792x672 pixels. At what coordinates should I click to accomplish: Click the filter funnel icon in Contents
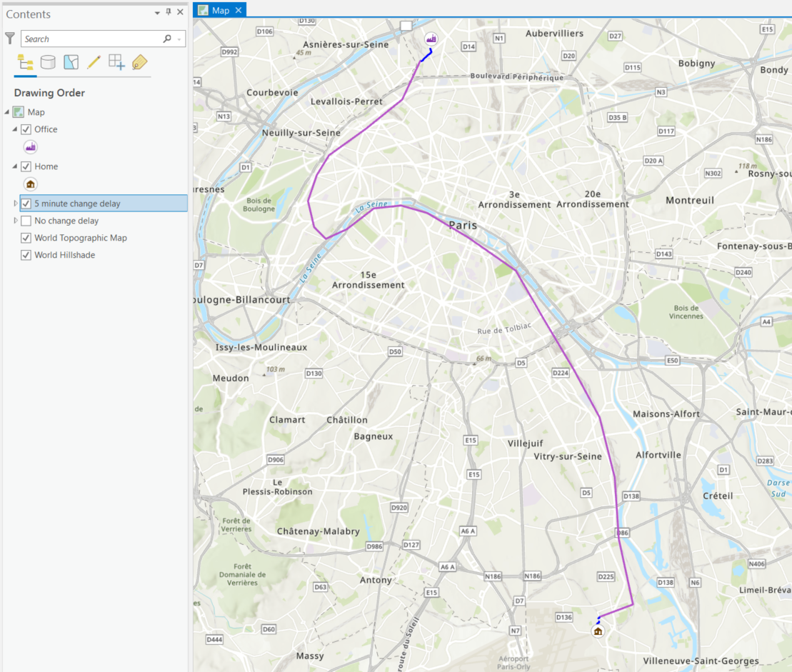pos(9,39)
